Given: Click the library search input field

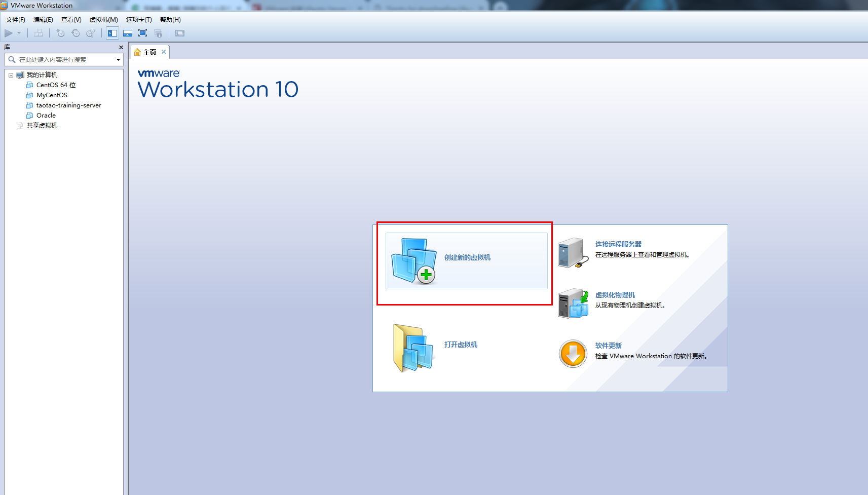Looking at the screenshot, I should tap(63, 59).
